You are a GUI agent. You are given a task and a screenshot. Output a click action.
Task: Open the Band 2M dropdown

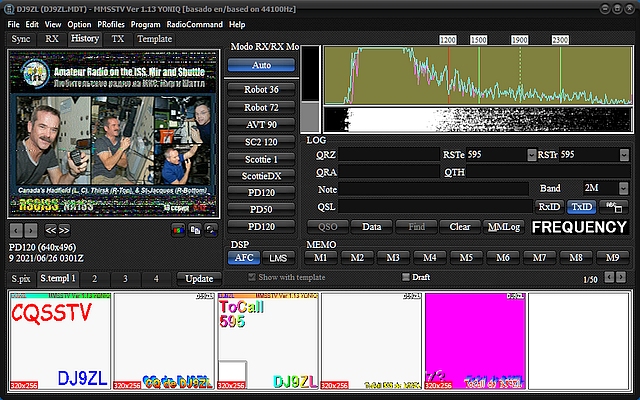[x=623, y=188]
